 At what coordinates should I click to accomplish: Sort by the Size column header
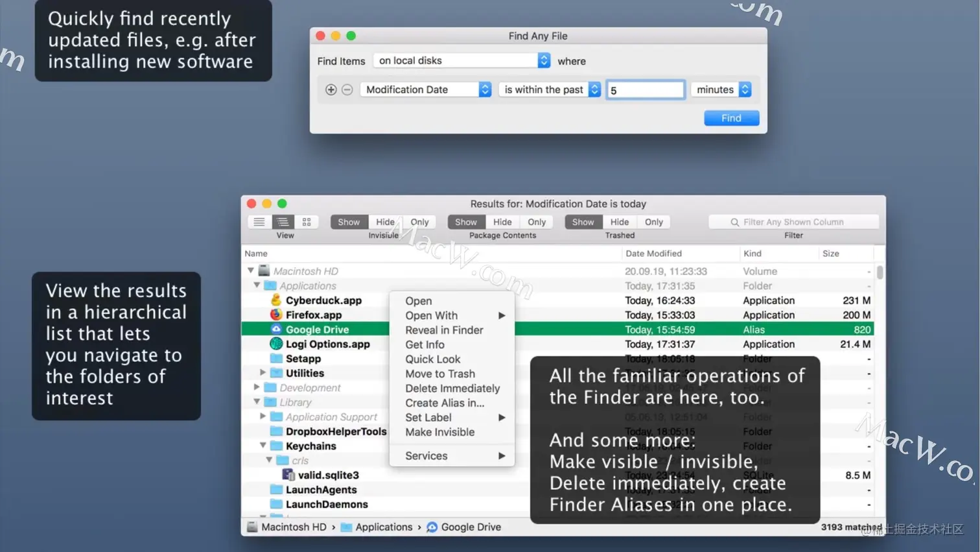[x=846, y=254]
